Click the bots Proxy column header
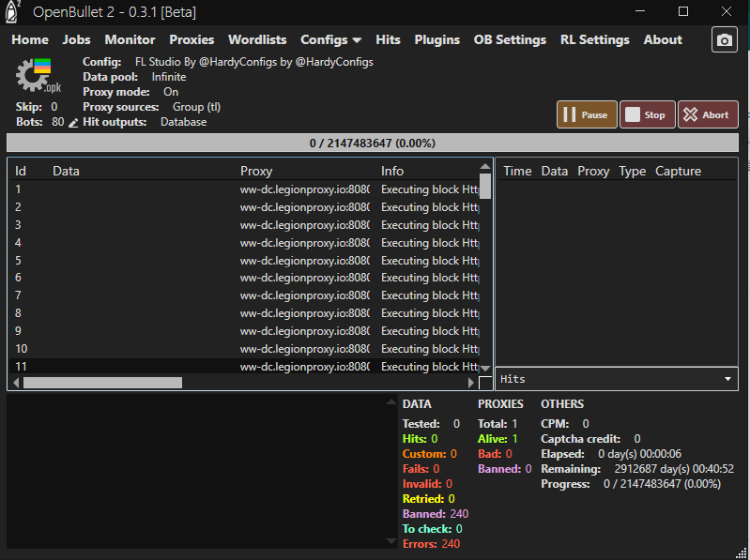 [x=256, y=171]
